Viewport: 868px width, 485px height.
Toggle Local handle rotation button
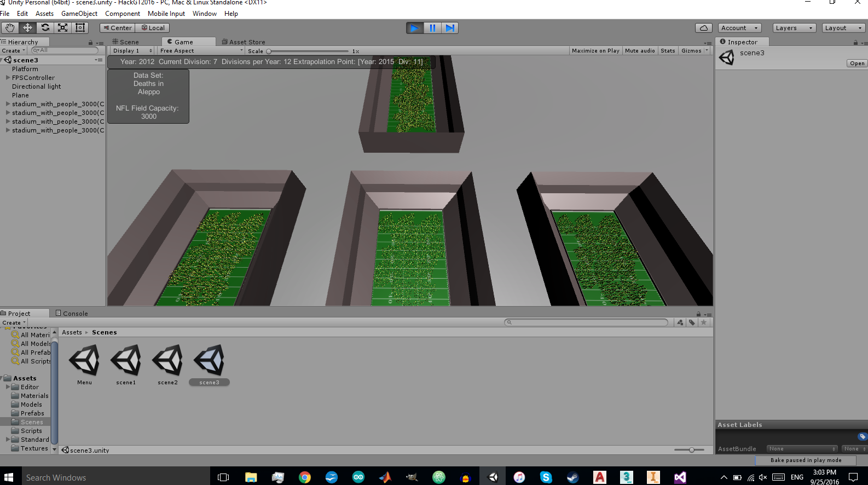[153, 28]
